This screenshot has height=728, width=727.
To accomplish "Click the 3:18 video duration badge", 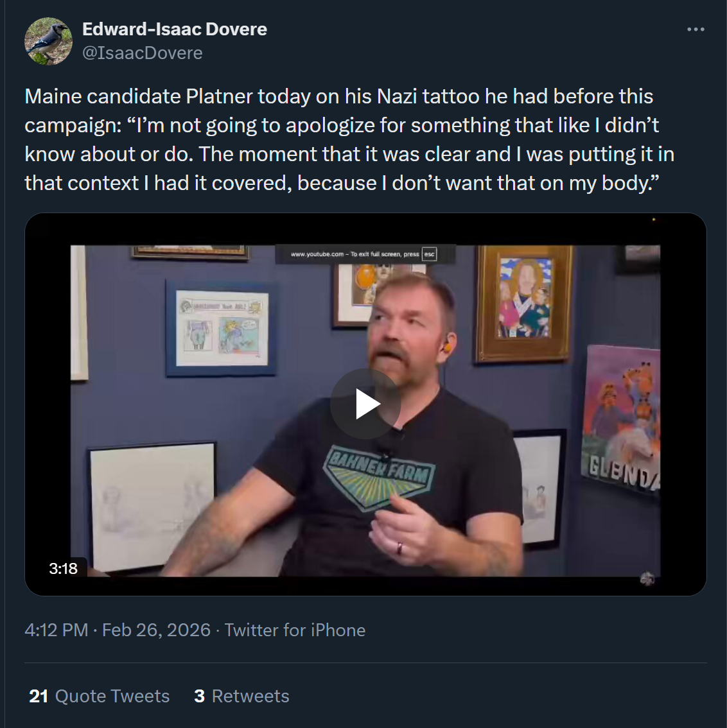I will click(63, 568).
